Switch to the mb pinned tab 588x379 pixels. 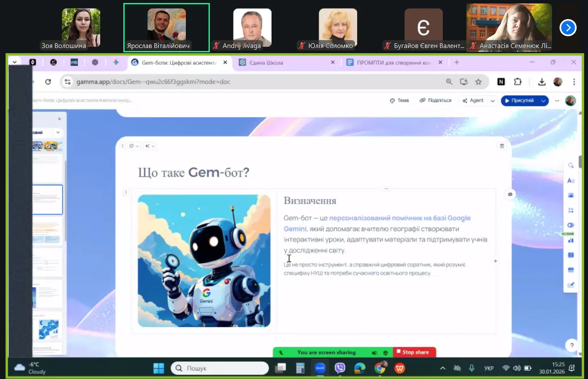click(x=74, y=62)
